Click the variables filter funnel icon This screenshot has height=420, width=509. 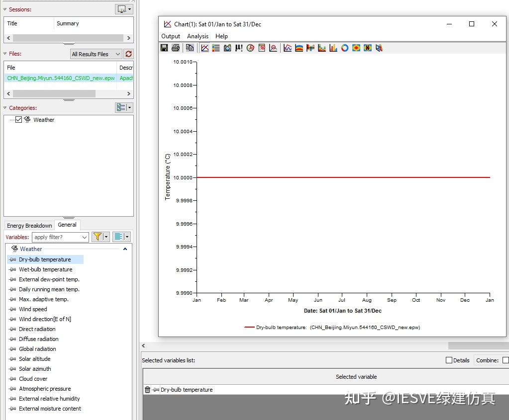tap(98, 237)
